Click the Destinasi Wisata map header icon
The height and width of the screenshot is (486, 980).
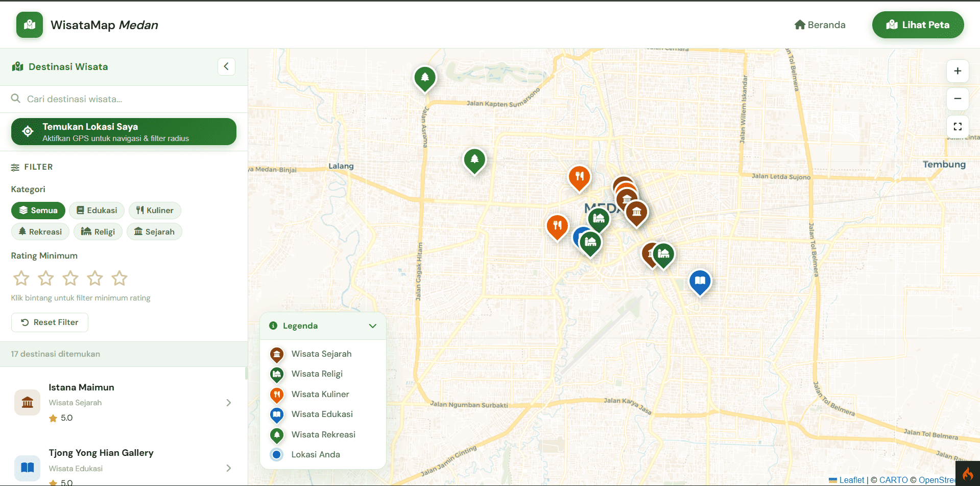click(18, 66)
